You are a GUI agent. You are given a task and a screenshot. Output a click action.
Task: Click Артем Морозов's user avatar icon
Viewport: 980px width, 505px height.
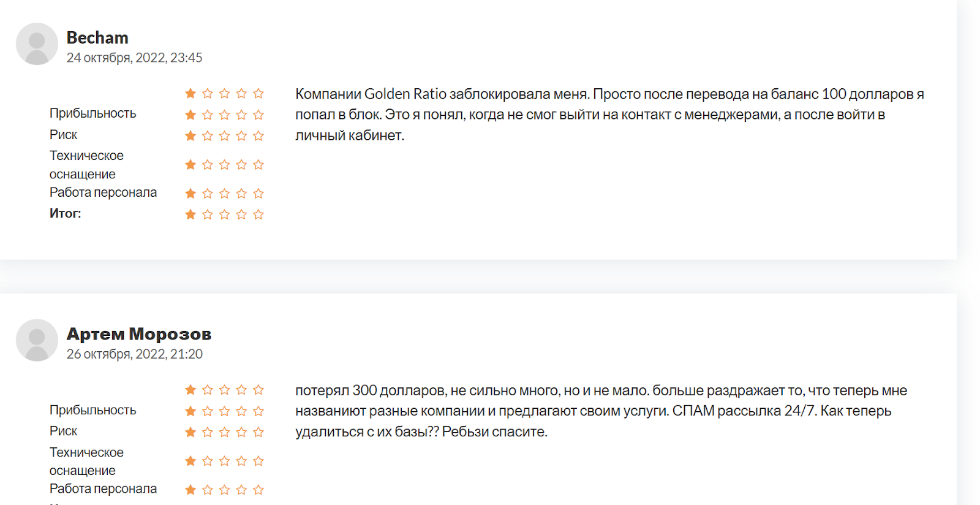pos(37,340)
